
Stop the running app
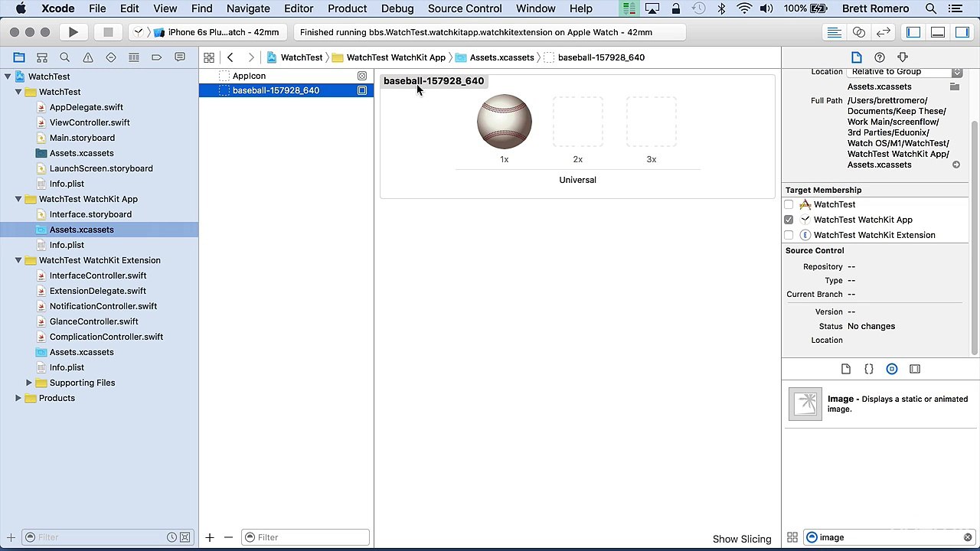[108, 32]
